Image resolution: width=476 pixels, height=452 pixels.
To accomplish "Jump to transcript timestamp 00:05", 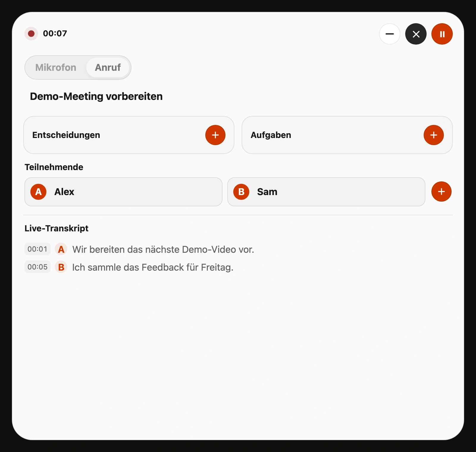I will (37, 267).
